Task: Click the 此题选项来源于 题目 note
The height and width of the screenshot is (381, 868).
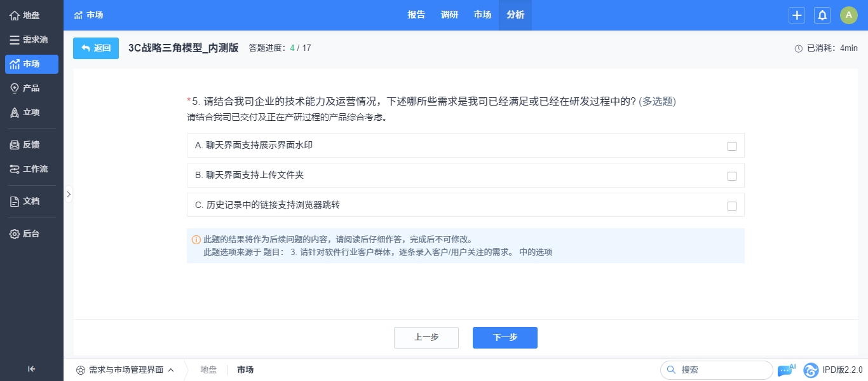Action: [377, 252]
